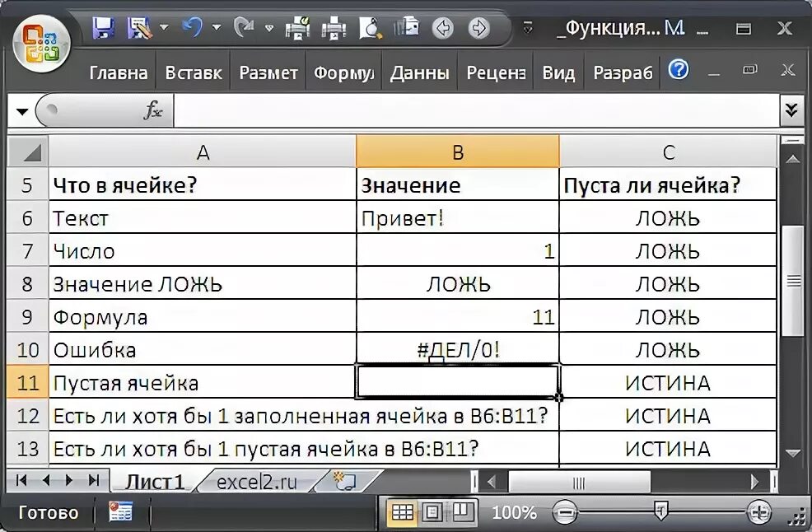Click the fx Insert Function button
The height and width of the screenshot is (532, 812).
(x=153, y=110)
